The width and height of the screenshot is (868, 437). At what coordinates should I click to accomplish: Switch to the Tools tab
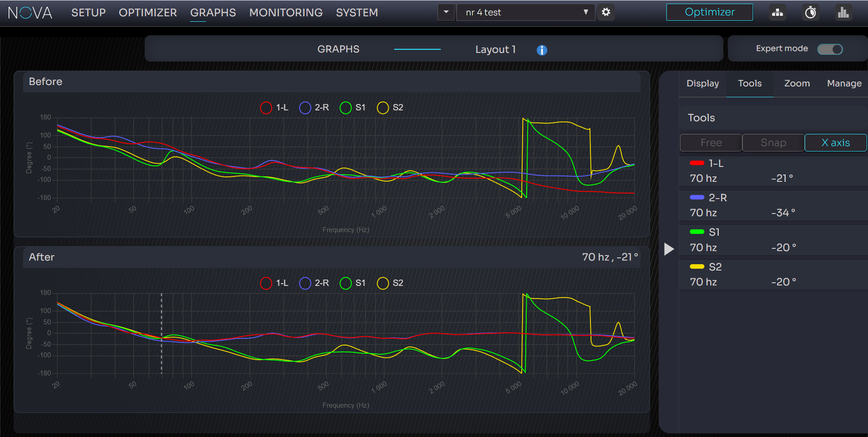[750, 83]
